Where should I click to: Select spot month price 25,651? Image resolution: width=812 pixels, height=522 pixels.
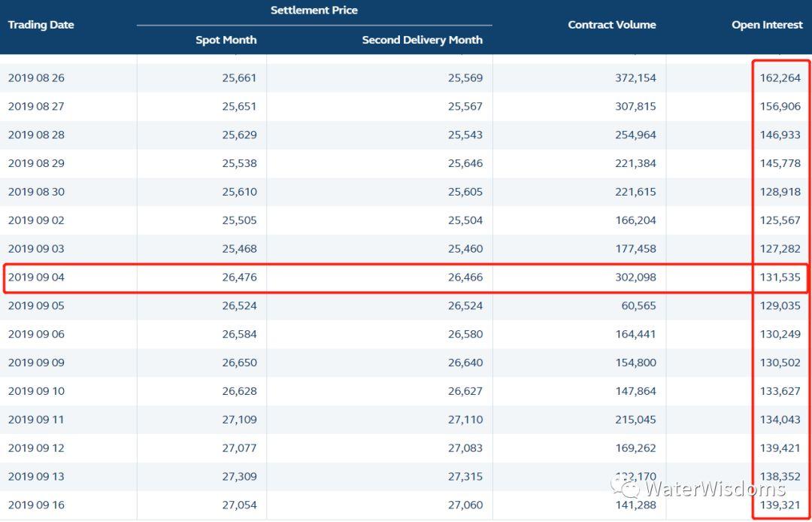coord(239,107)
